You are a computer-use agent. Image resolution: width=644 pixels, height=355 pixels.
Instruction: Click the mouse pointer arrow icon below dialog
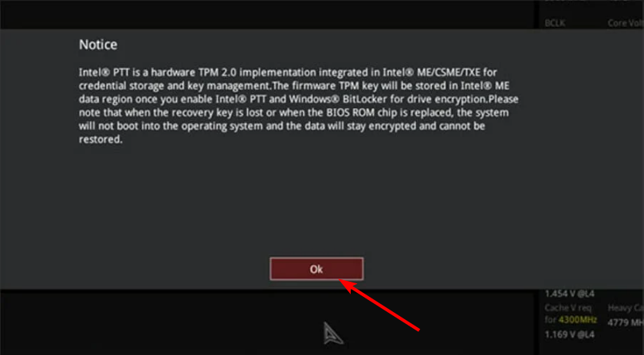(x=332, y=333)
